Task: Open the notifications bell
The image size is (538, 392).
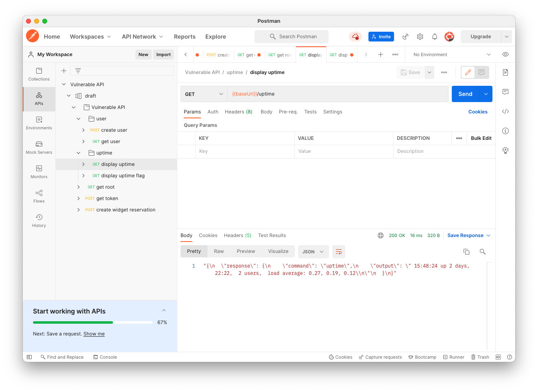Action: pos(435,37)
